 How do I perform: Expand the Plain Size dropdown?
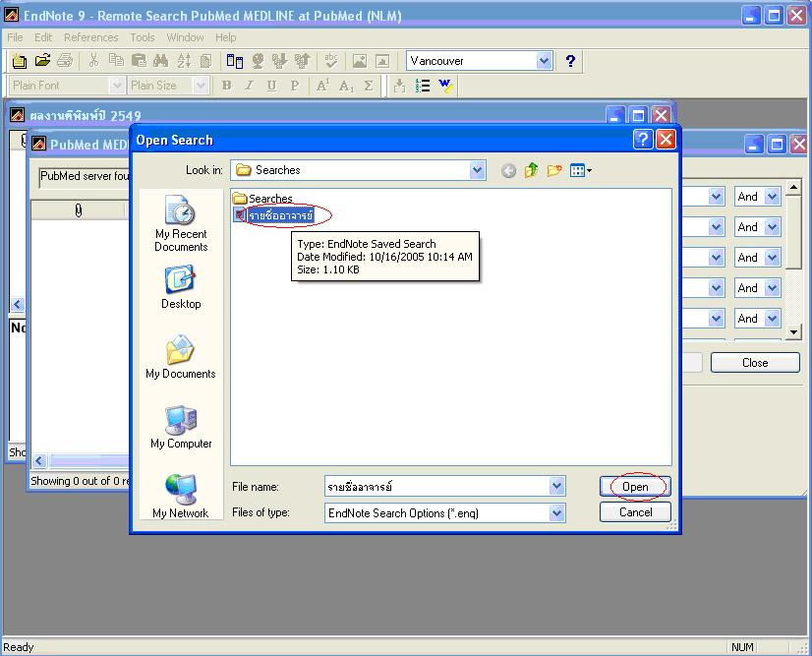[201, 86]
